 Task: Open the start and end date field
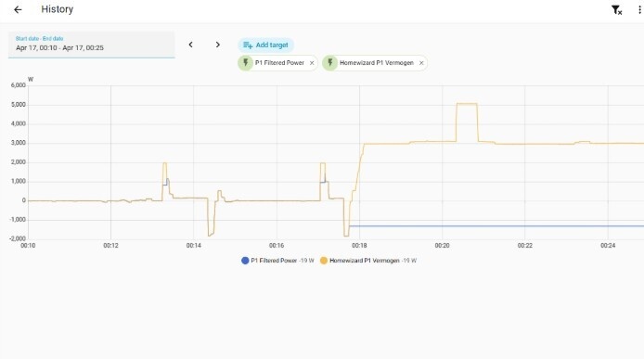coord(92,45)
